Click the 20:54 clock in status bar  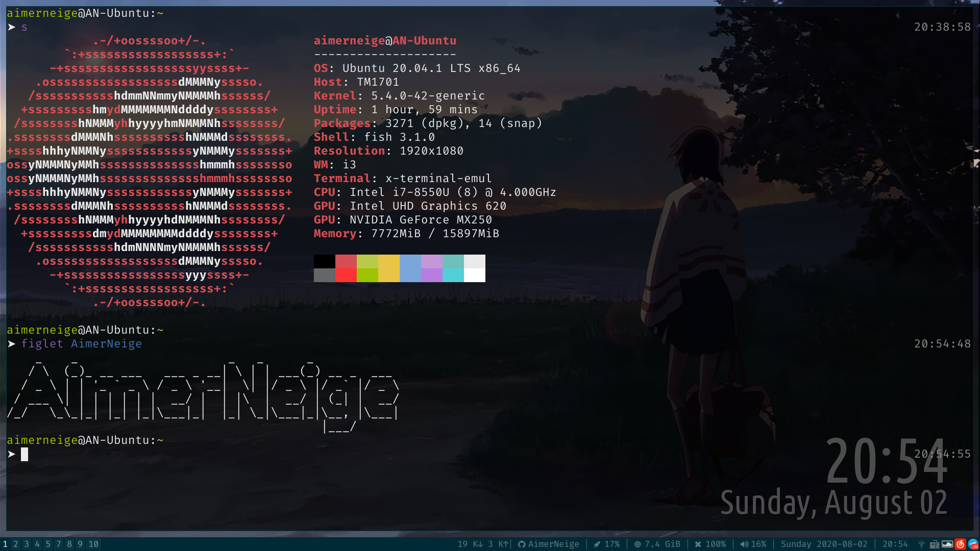coord(895,544)
